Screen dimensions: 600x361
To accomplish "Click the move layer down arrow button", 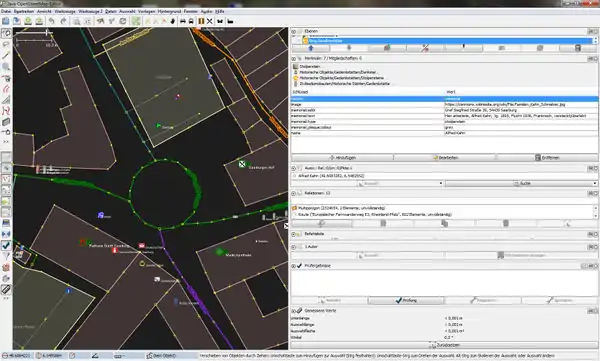I will tap(349, 48).
